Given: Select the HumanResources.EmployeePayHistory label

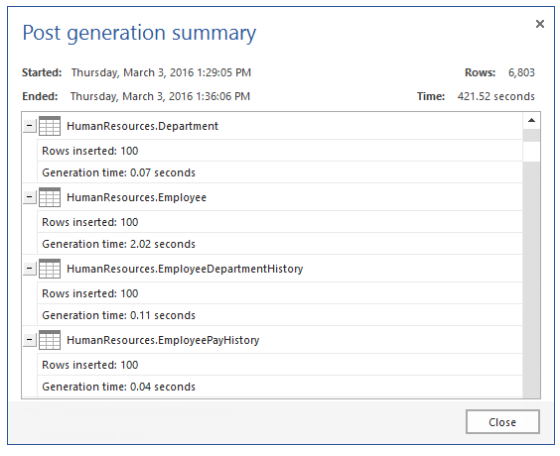Looking at the screenshot, I should click(x=163, y=340).
